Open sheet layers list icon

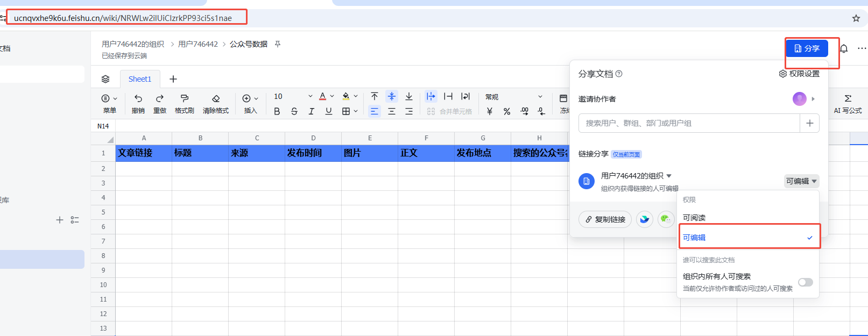click(x=105, y=79)
